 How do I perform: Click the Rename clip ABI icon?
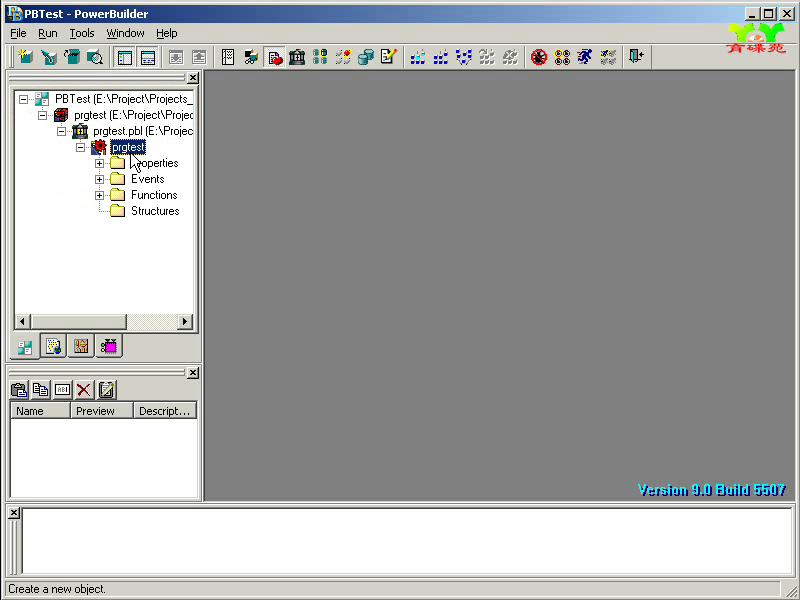click(62, 390)
